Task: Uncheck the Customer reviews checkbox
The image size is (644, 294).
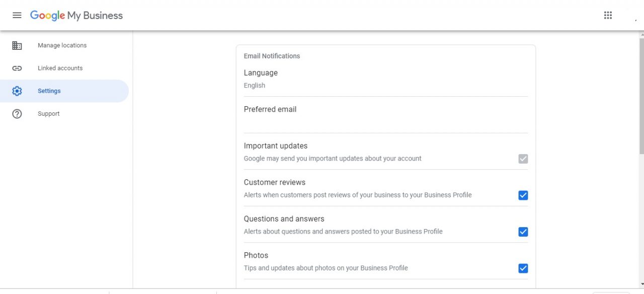Action: click(x=523, y=195)
